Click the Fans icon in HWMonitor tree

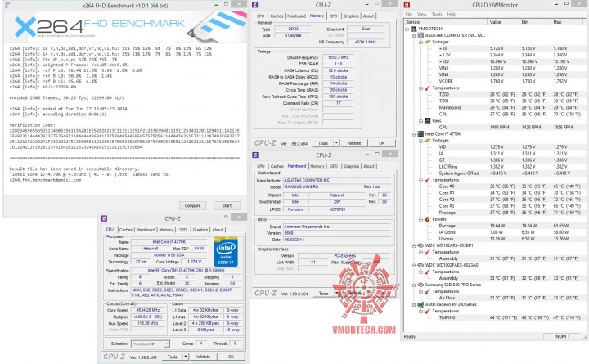[427, 120]
